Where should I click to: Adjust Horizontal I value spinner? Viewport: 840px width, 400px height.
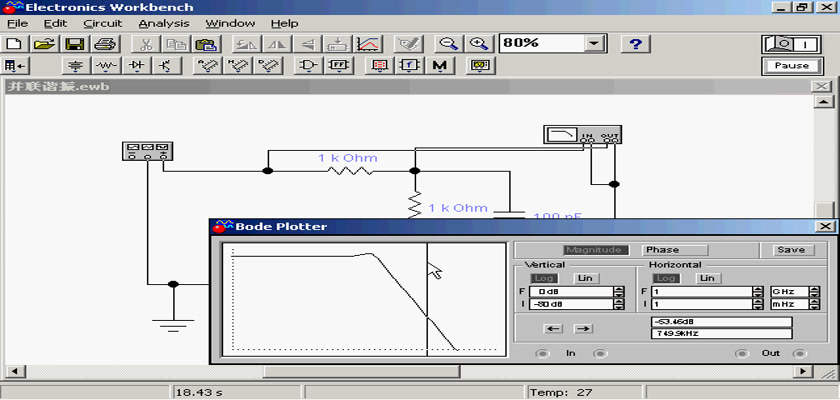click(x=758, y=304)
